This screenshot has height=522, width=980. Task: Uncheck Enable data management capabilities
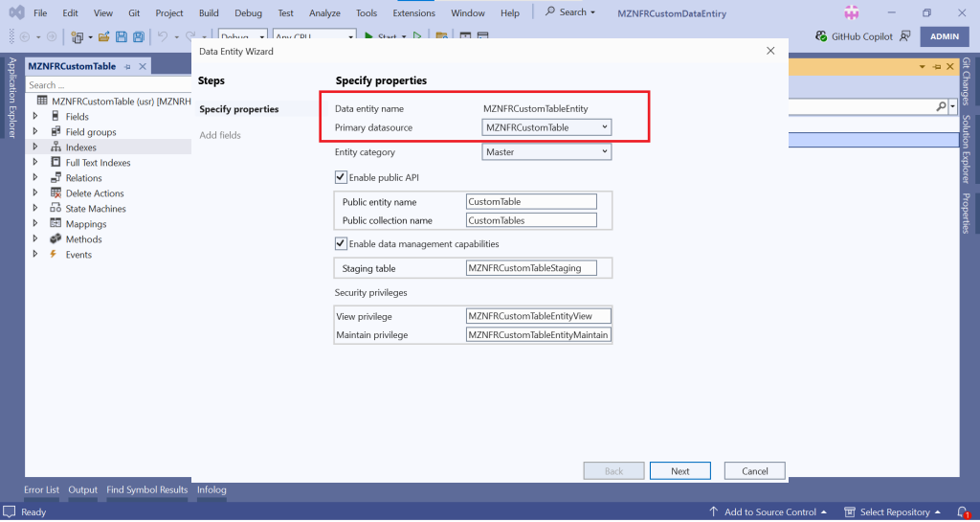coord(341,244)
